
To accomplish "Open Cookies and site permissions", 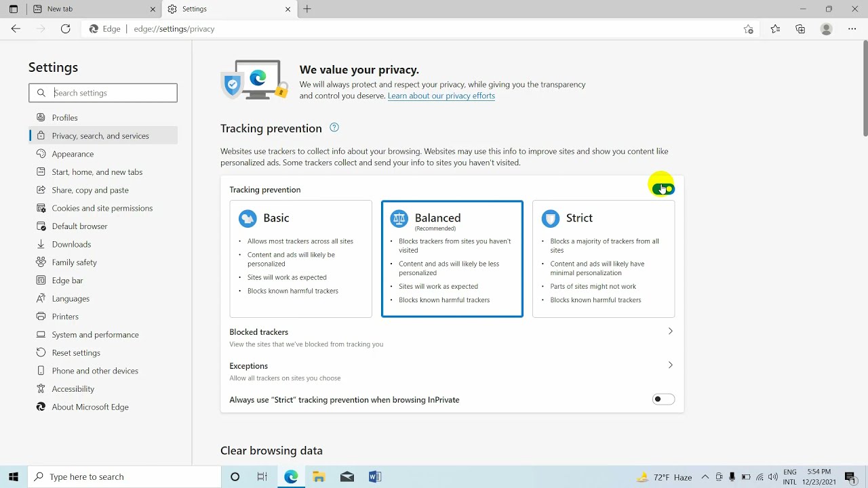I will coord(103,208).
